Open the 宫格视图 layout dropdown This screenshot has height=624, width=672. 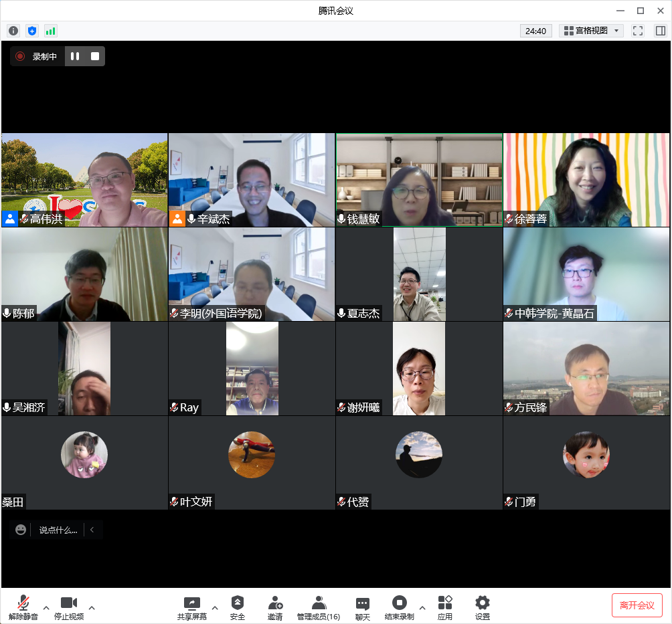[x=592, y=31]
